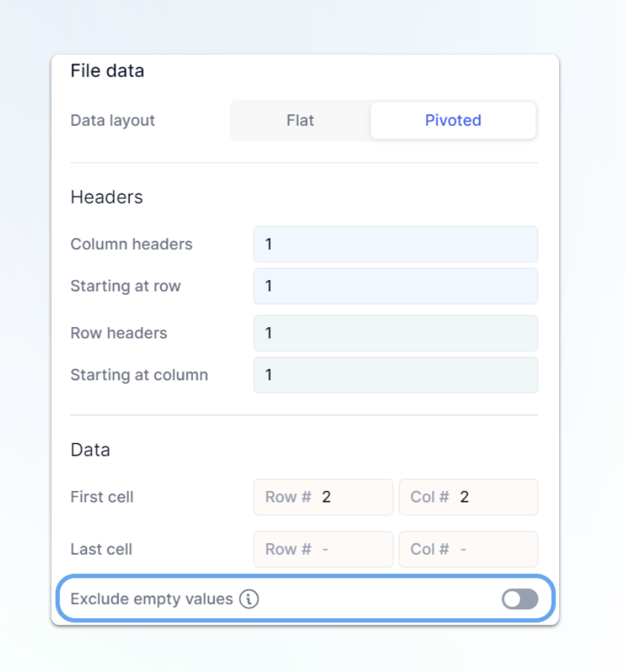Edit the First cell Row # field
This screenshot has width=625, height=672.
(323, 497)
